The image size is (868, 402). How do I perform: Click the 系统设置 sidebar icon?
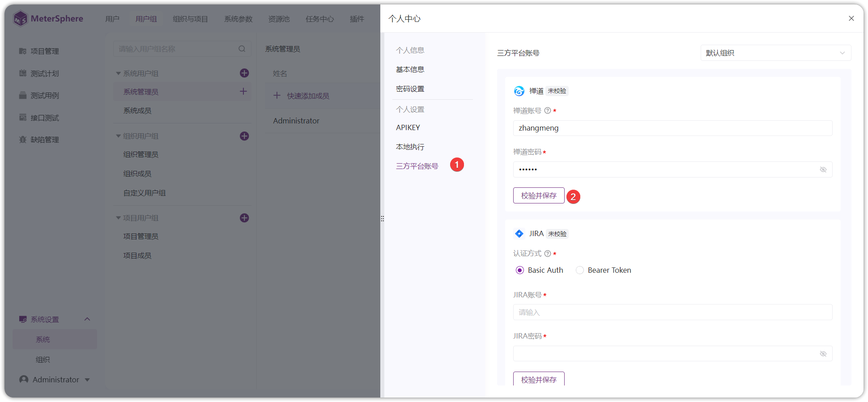(x=23, y=319)
